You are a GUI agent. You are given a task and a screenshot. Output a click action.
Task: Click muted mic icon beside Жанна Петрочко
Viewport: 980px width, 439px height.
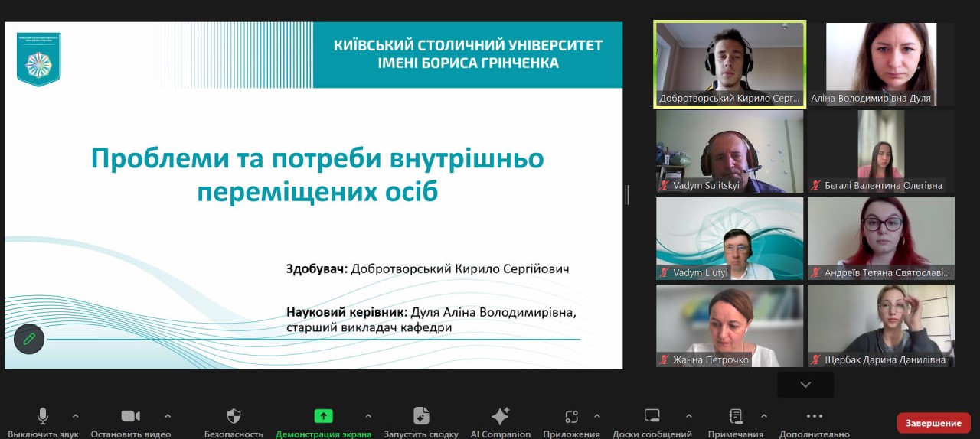click(665, 359)
